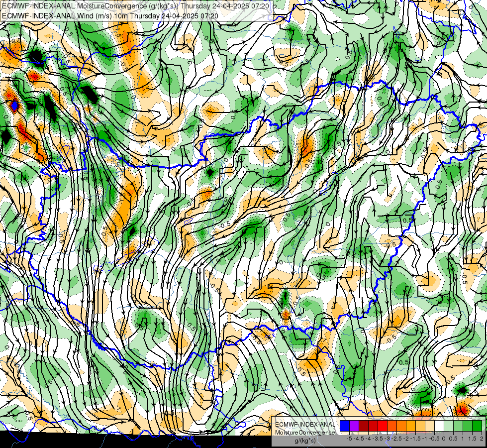Pick the bright red swatch between -3.5 and -3
The height and width of the screenshot is (448, 487).
coord(383,426)
